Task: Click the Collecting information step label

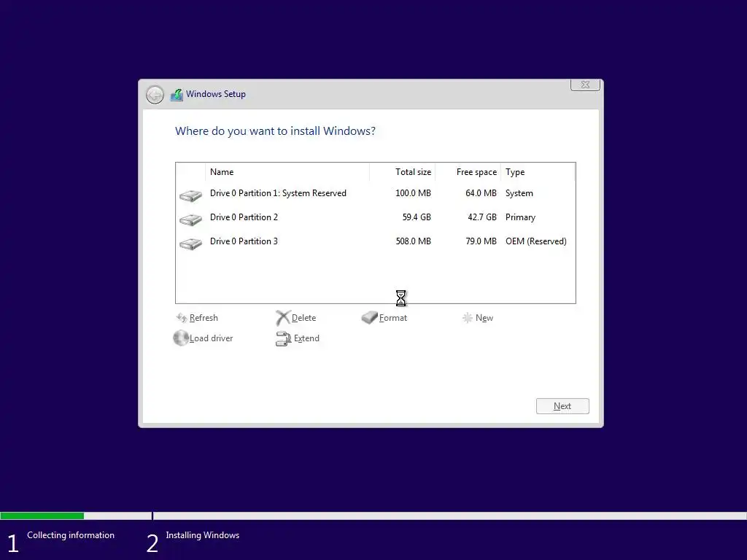Action: click(x=71, y=535)
